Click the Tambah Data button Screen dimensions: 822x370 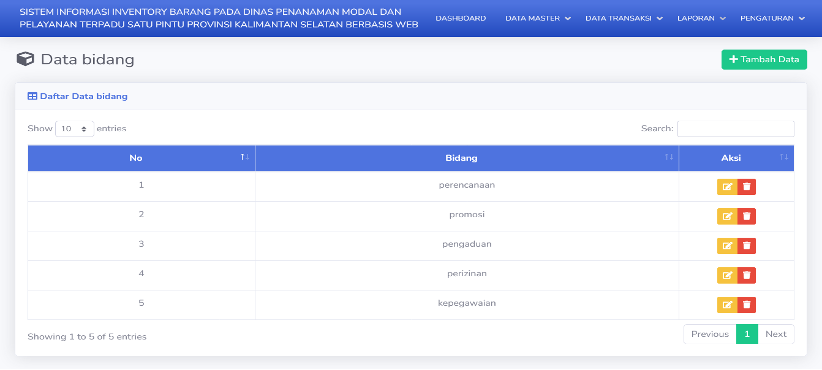point(764,60)
